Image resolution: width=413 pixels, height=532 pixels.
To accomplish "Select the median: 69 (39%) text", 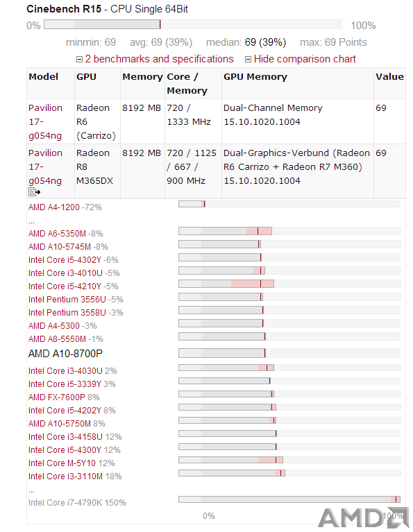I will [x=246, y=42].
